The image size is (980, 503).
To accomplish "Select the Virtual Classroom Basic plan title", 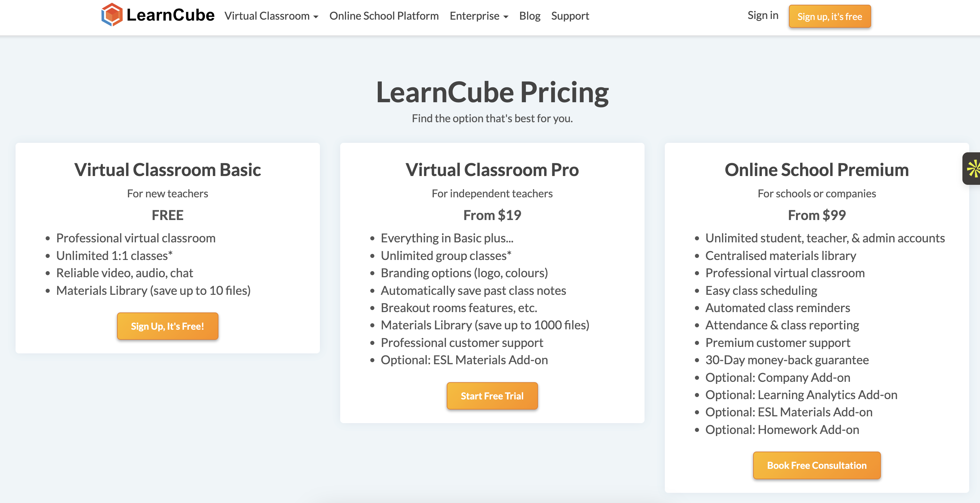I will [x=167, y=170].
